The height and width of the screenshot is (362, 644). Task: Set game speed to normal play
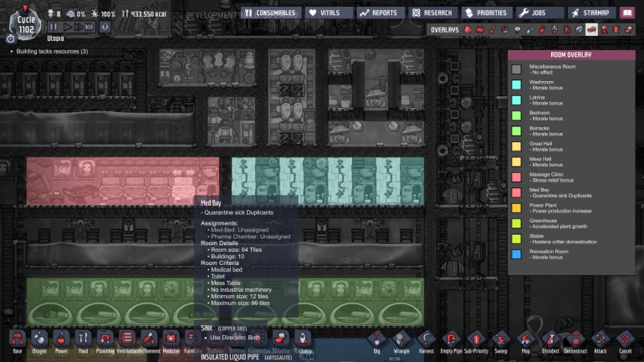[68, 28]
